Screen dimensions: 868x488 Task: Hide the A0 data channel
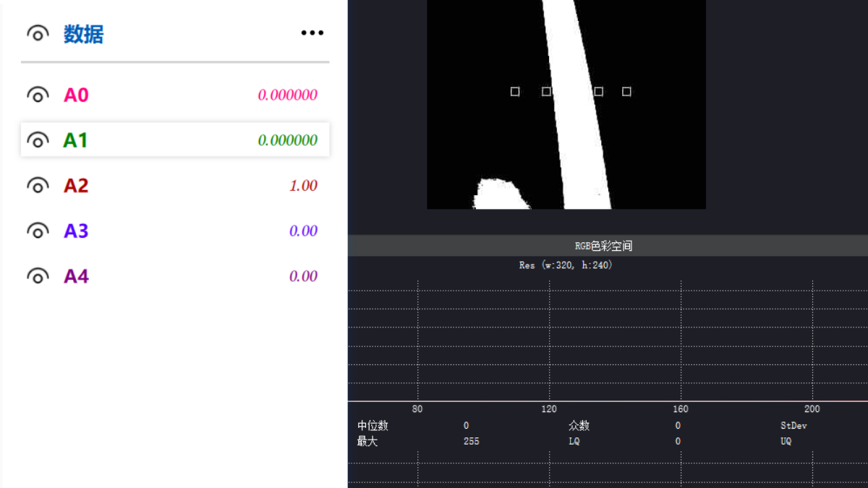tap(38, 95)
